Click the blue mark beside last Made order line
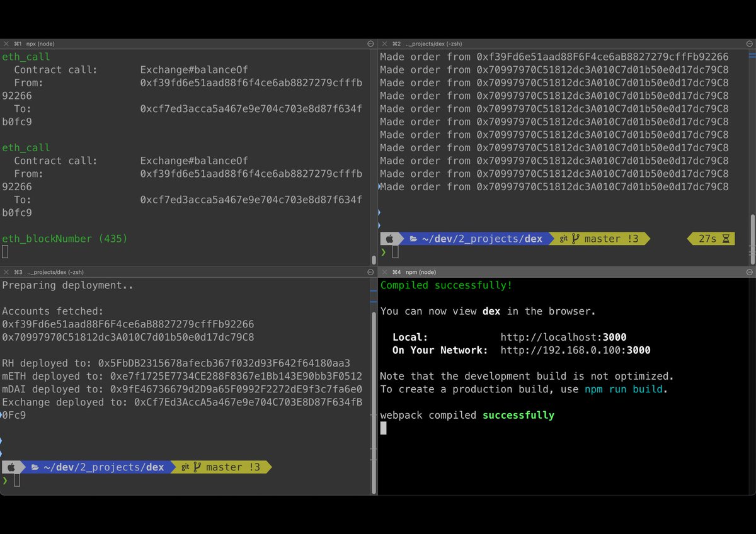This screenshot has width=756, height=534. pos(379,186)
